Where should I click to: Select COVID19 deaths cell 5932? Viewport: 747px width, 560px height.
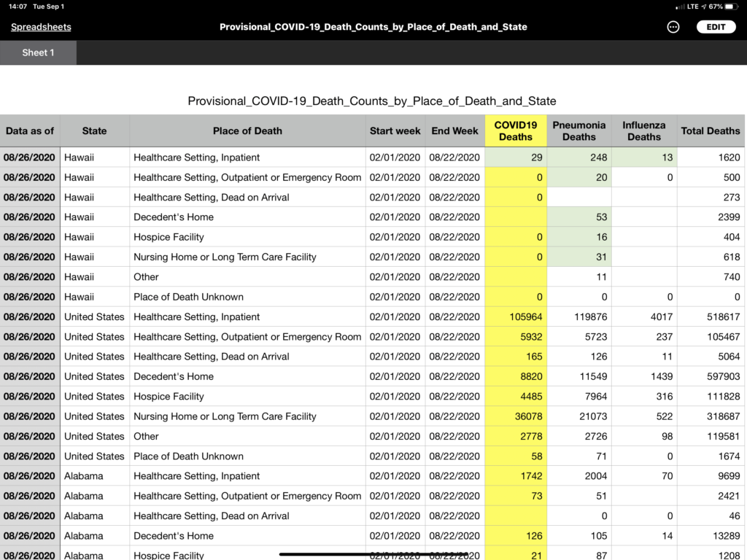coord(516,337)
